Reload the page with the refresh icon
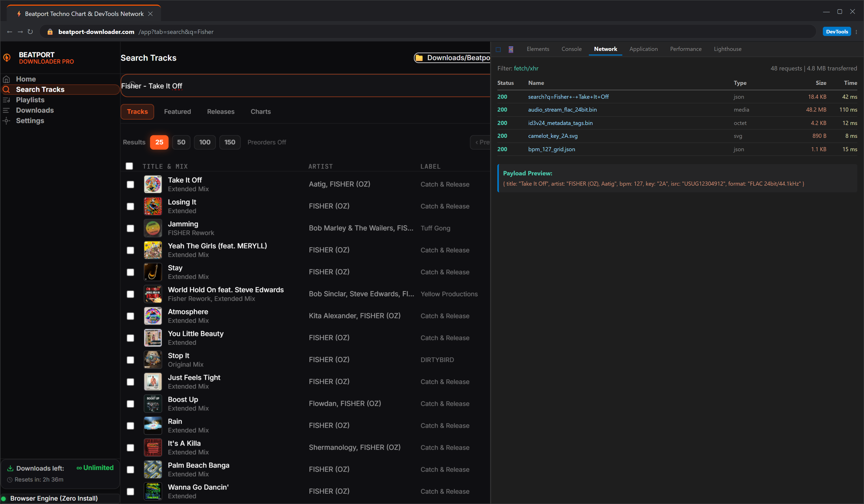The image size is (864, 504). pos(30,32)
